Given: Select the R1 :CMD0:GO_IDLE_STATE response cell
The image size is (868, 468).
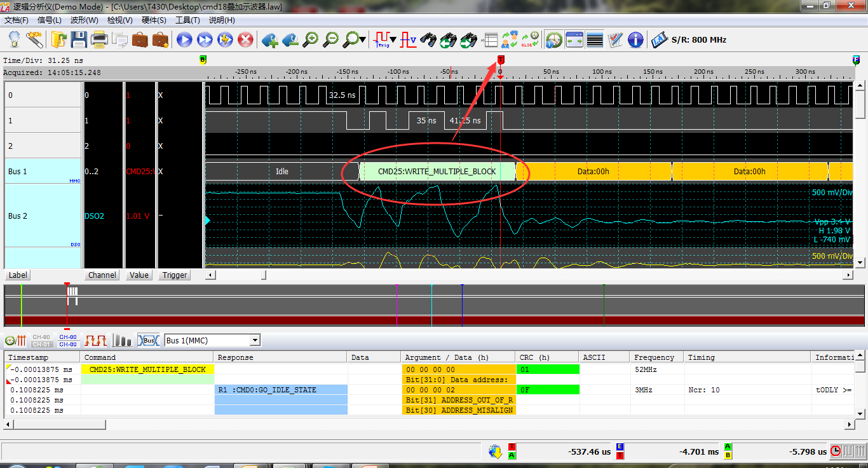Looking at the screenshot, I should point(281,390).
